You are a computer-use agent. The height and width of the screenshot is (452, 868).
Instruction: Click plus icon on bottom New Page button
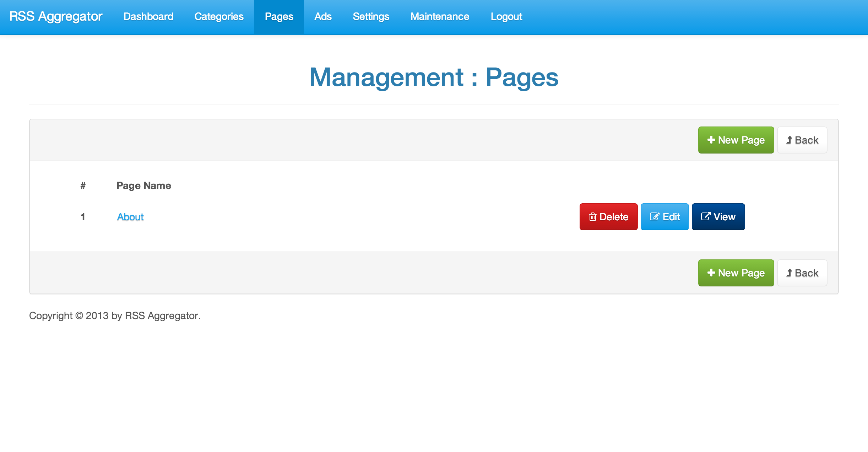pyautogui.click(x=711, y=273)
